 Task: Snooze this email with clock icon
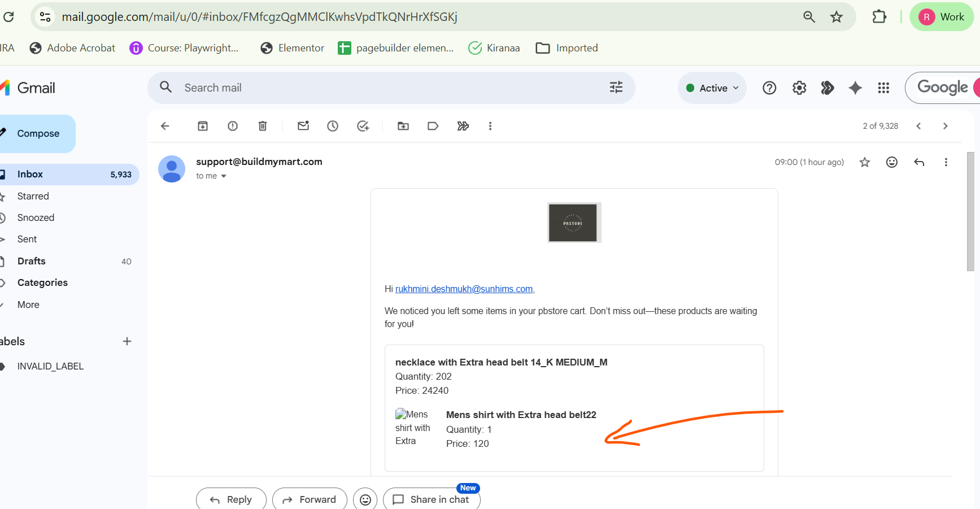click(333, 126)
